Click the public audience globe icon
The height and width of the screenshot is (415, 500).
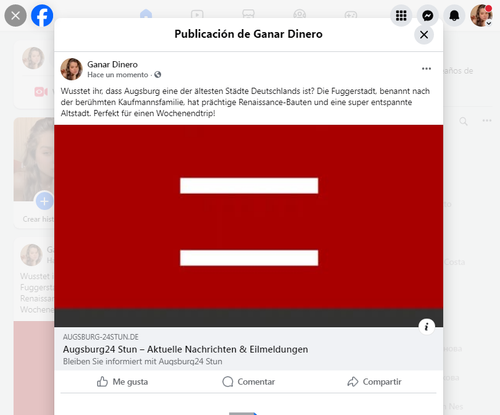click(158, 75)
